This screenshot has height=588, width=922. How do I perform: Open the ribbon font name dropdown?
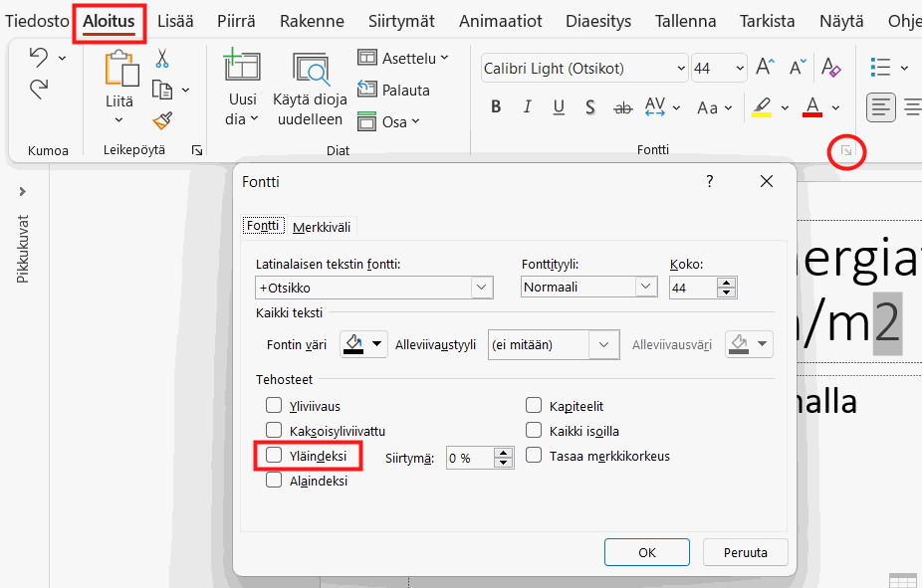[x=681, y=69]
